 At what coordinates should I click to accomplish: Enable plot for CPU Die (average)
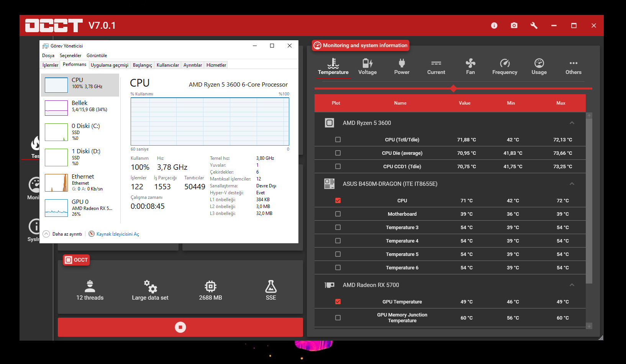click(x=338, y=153)
